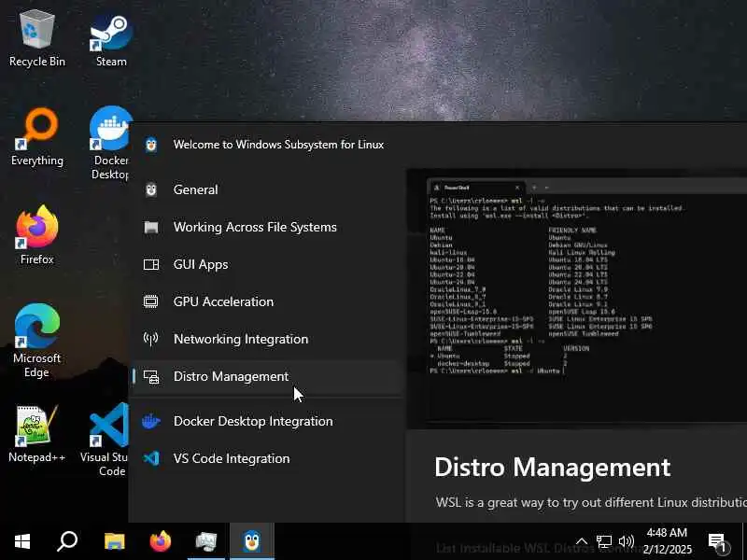747x560 pixels.
Task: Launch Steam from the desktop
Action: point(111,40)
